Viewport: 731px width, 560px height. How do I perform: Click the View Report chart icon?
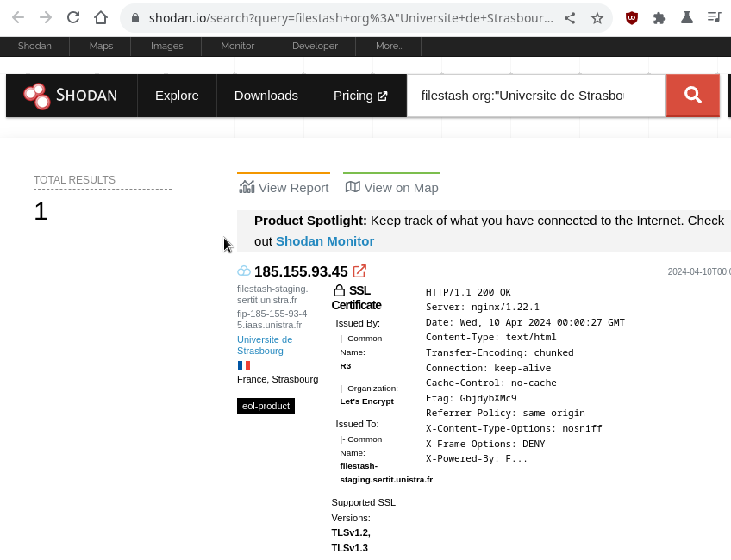point(247,187)
